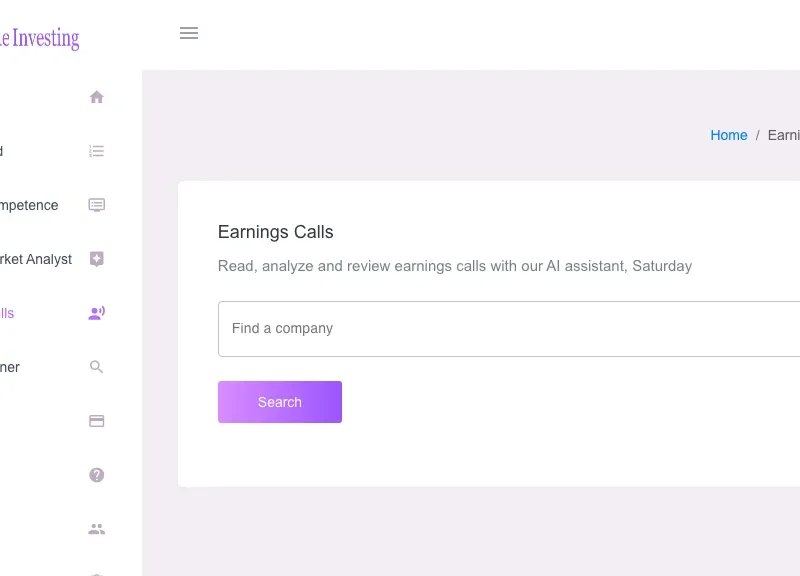This screenshot has width=800, height=576.
Task: Click the Earnings Calls heading card
Action: point(275,232)
